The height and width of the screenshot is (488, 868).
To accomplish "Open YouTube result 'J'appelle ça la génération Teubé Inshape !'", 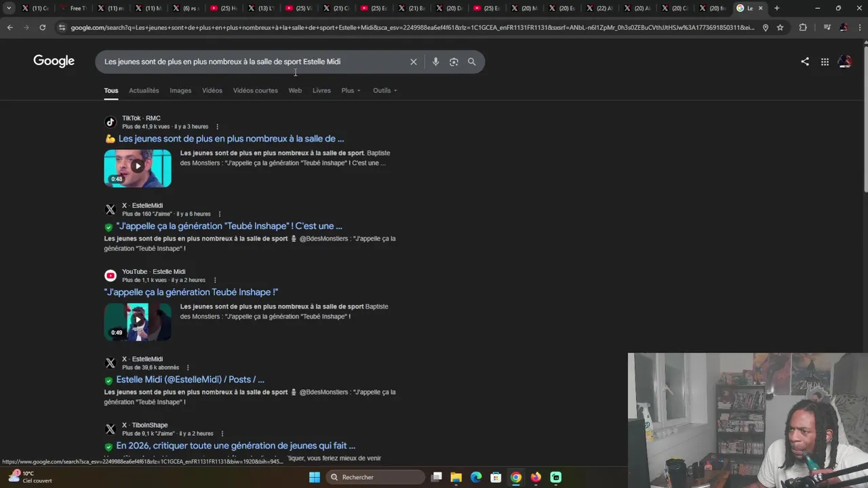I will click(x=191, y=292).
